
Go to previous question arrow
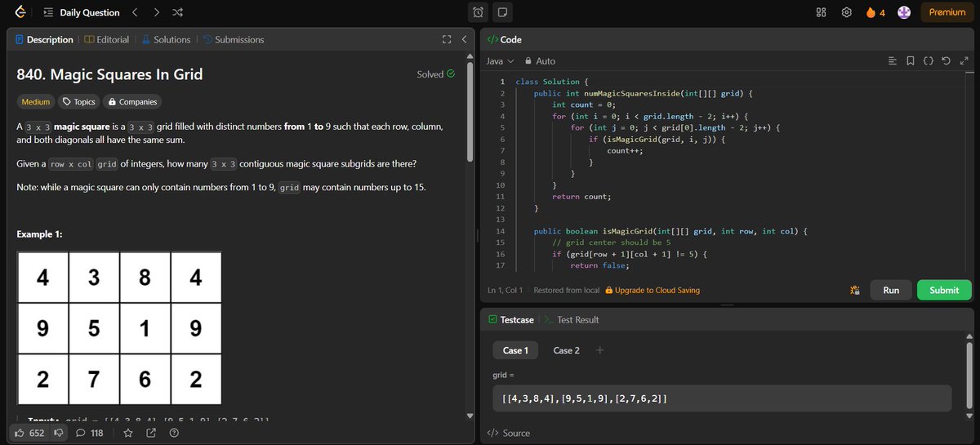pos(135,12)
